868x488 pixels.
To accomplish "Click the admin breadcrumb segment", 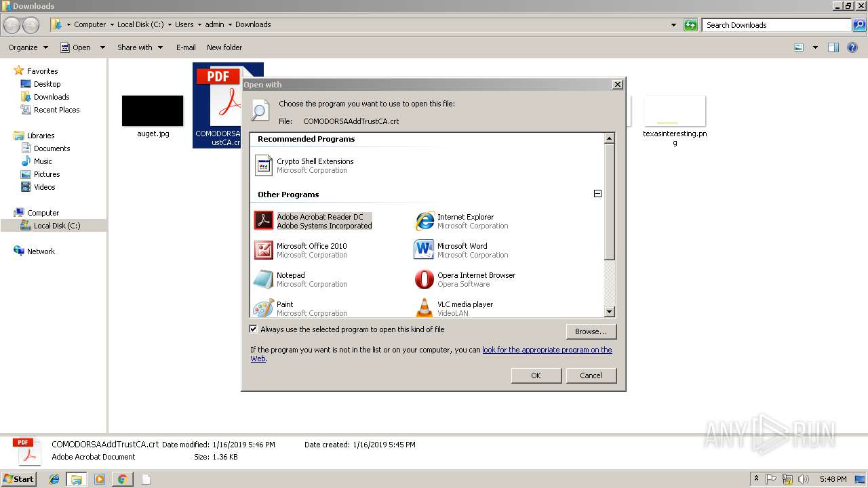I will click(x=214, y=24).
